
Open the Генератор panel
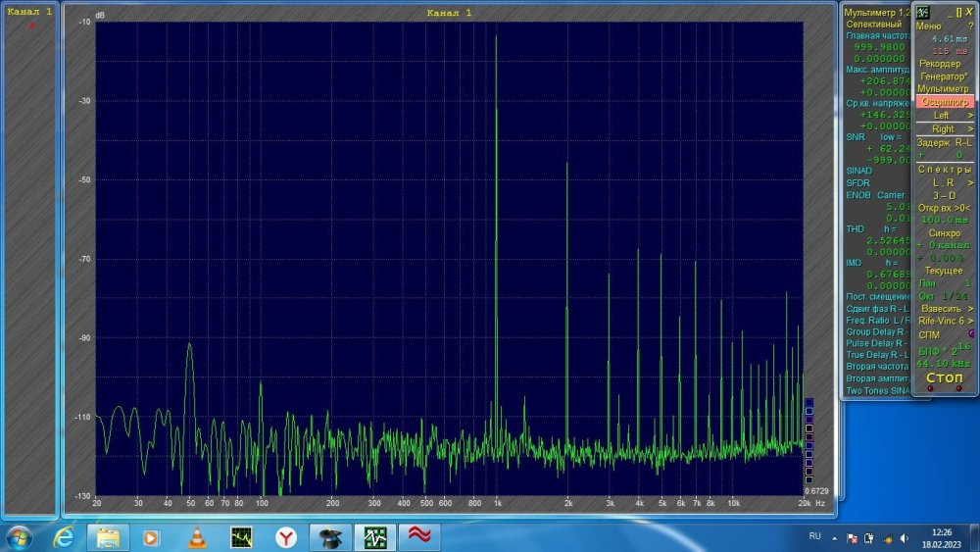tap(945, 76)
